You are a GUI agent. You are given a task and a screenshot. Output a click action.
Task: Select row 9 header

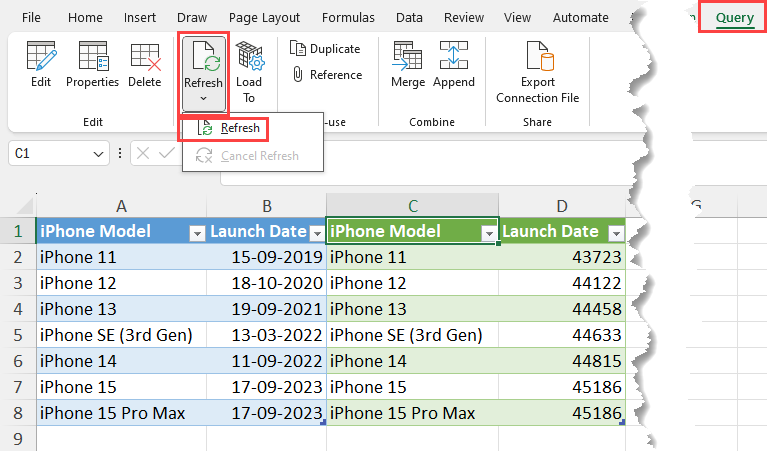tap(18, 439)
